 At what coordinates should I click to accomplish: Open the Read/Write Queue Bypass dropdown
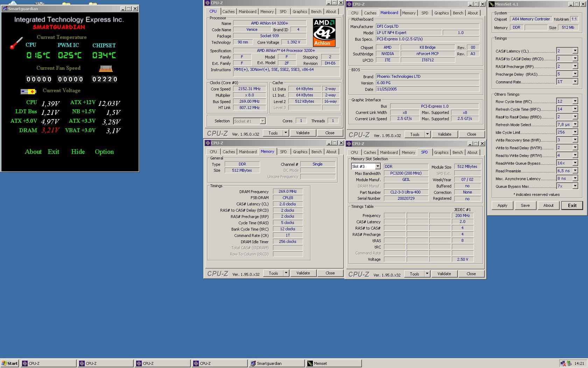click(x=575, y=163)
